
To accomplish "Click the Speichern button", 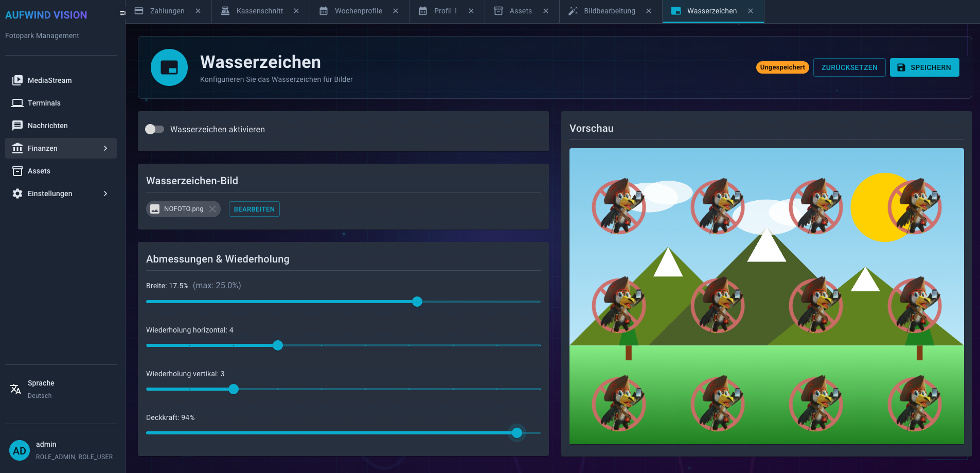I will (924, 67).
